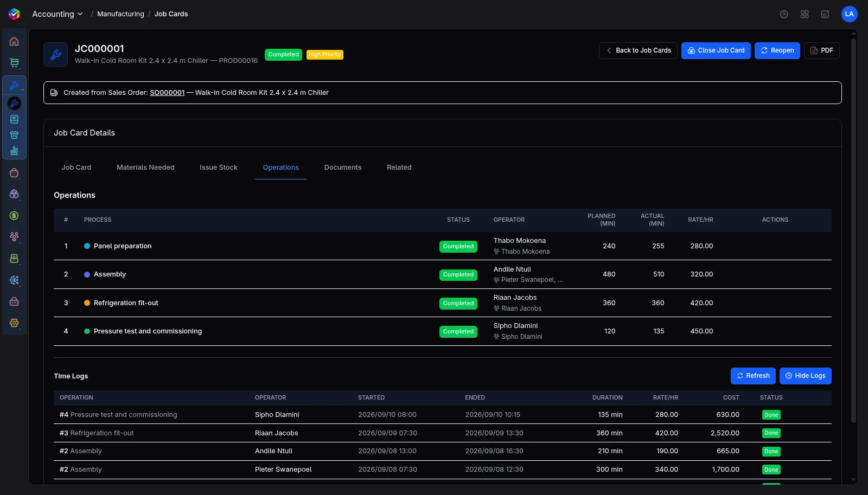Click the Hide Logs button
Viewport: 868px width, 495px height.
pos(805,376)
